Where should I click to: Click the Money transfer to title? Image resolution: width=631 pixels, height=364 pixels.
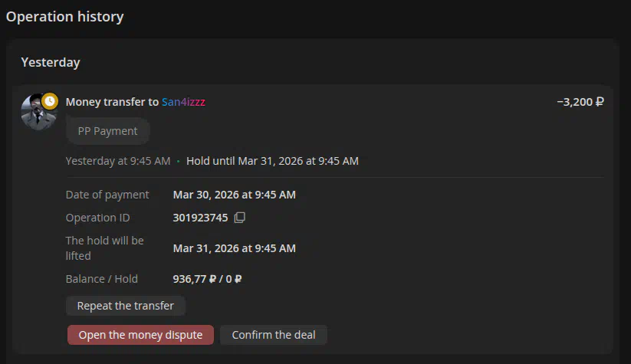tap(112, 102)
